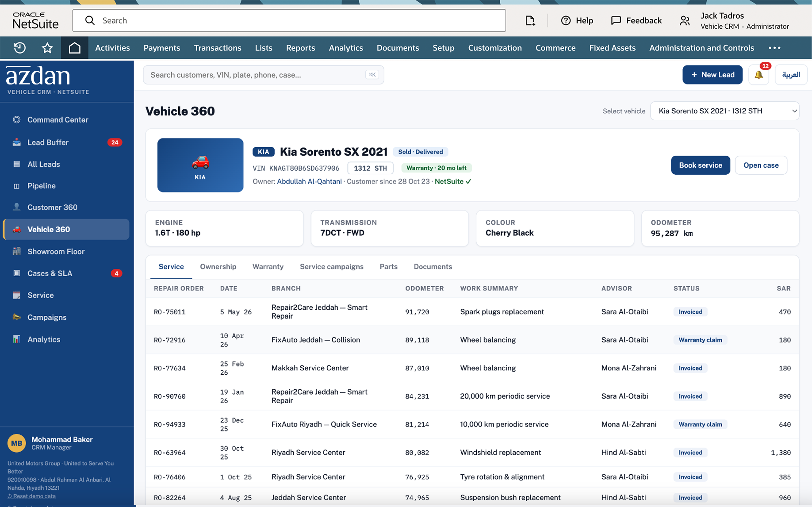812x507 pixels.
Task: Open the Recent Records history icon
Action: (x=19, y=48)
